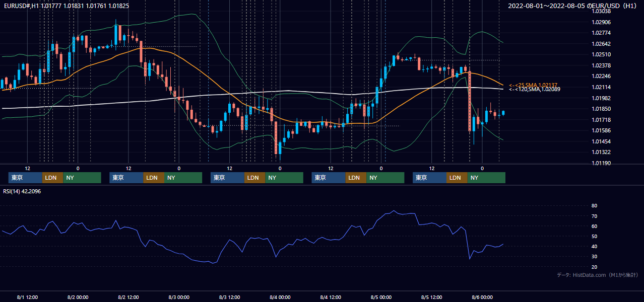The height and width of the screenshot is (302, 644).
Task: Click RSI scale label 50
Action: [x=594, y=236]
